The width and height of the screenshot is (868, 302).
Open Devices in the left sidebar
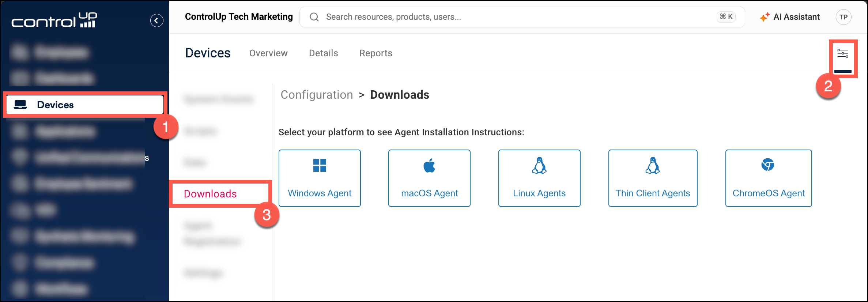tap(85, 105)
